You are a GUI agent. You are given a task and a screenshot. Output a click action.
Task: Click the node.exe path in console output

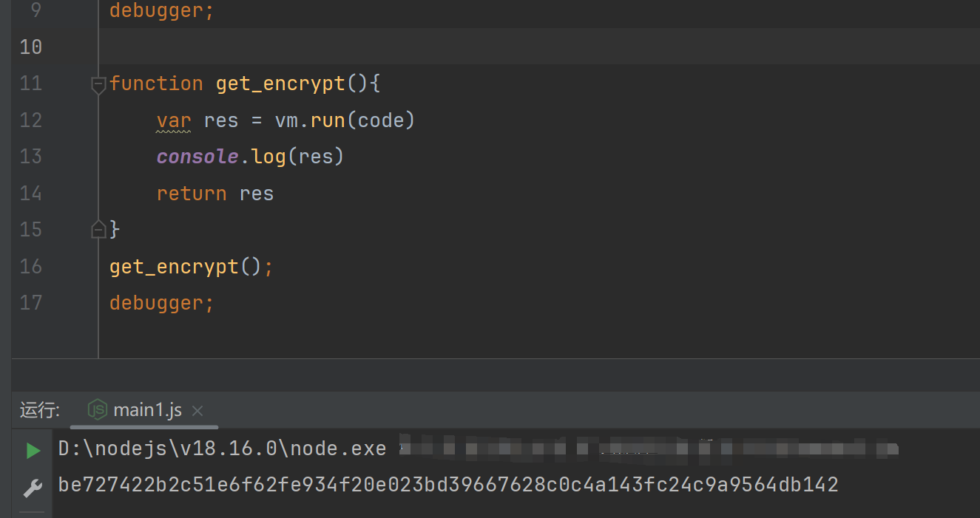click(222, 449)
